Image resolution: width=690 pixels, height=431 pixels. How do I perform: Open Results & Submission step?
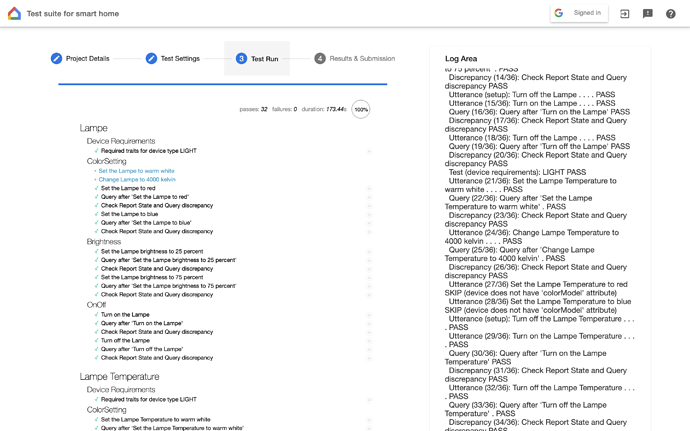coord(355,58)
